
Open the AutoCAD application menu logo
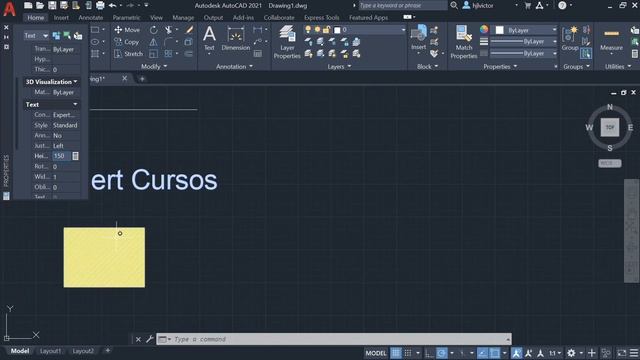tap(9, 9)
